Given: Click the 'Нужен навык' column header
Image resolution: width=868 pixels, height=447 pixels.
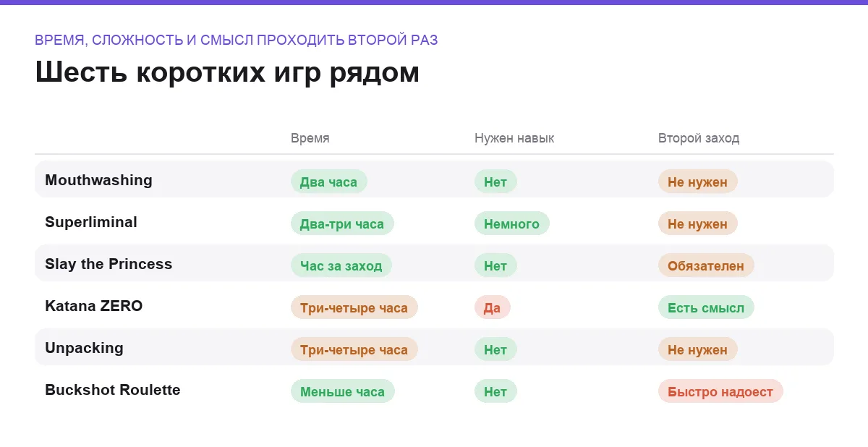Looking at the screenshot, I should pyautogui.click(x=514, y=138).
